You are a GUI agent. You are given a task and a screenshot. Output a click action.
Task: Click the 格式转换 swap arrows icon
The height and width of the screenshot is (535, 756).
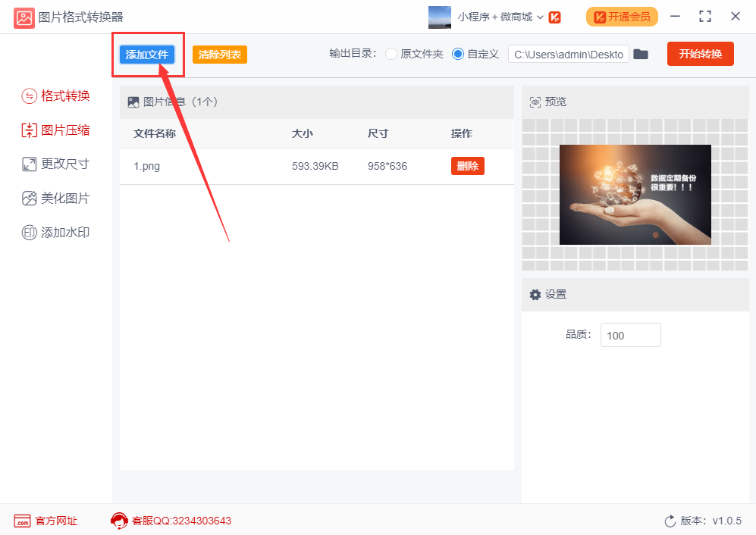click(29, 96)
